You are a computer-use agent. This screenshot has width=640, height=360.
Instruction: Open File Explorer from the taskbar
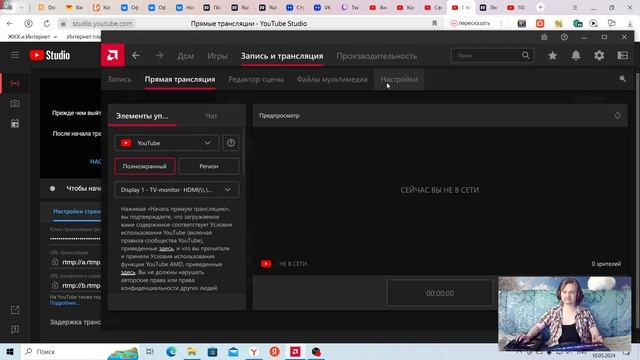pos(191,351)
